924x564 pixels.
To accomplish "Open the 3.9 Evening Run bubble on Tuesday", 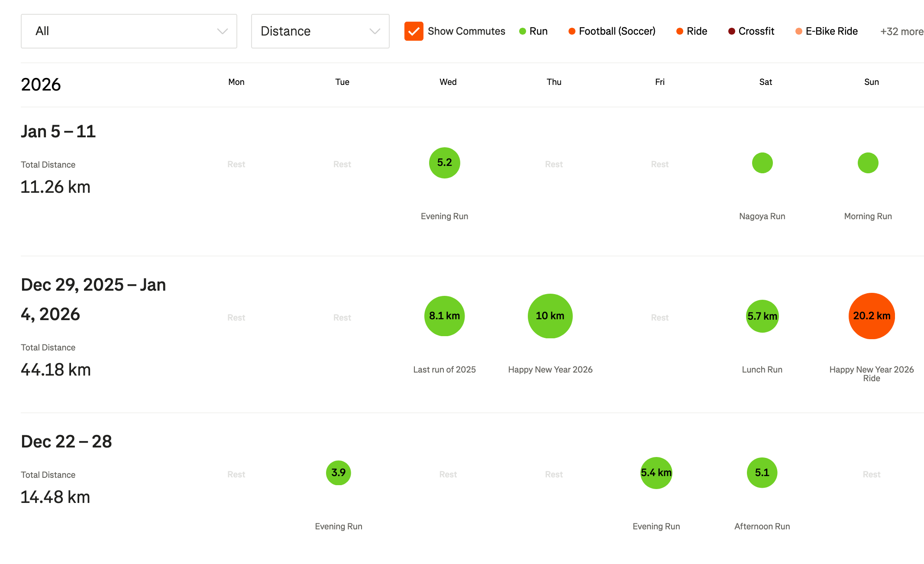I will coord(338,473).
